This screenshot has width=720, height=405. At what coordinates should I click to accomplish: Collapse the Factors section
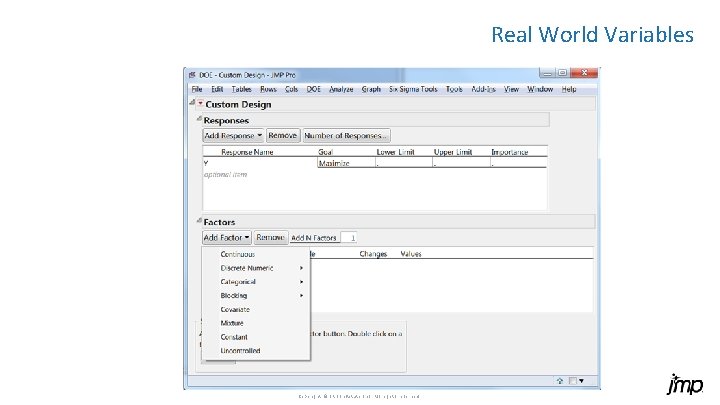(199, 220)
